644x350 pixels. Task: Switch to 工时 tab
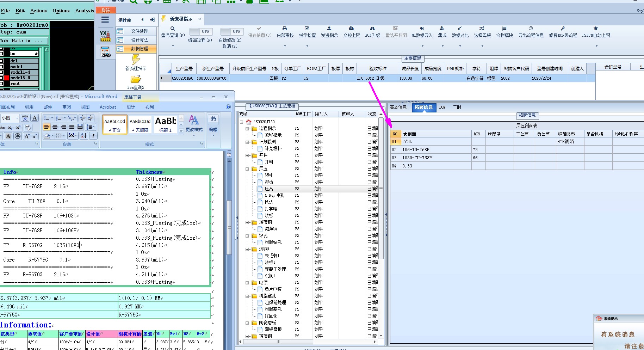(x=457, y=108)
